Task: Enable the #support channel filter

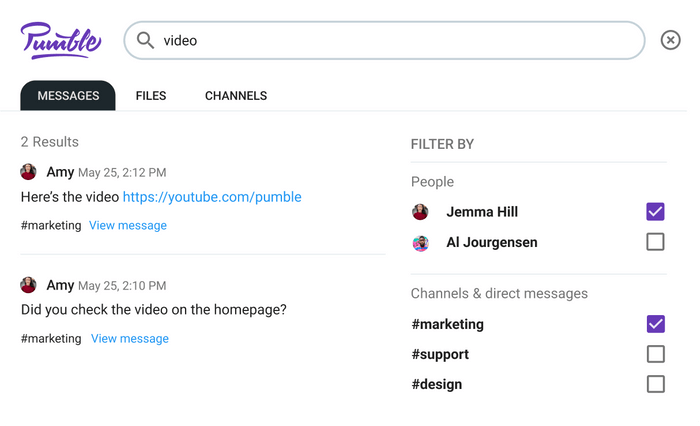Action: tap(655, 354)
